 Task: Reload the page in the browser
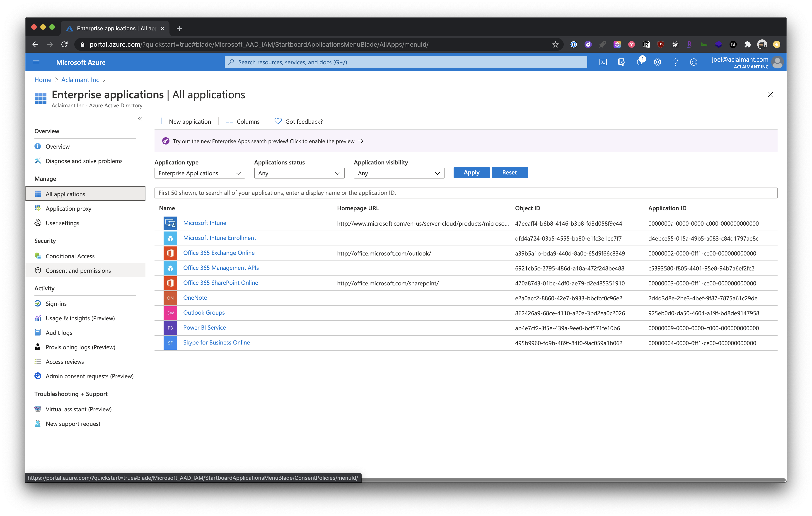click(64, 44)
